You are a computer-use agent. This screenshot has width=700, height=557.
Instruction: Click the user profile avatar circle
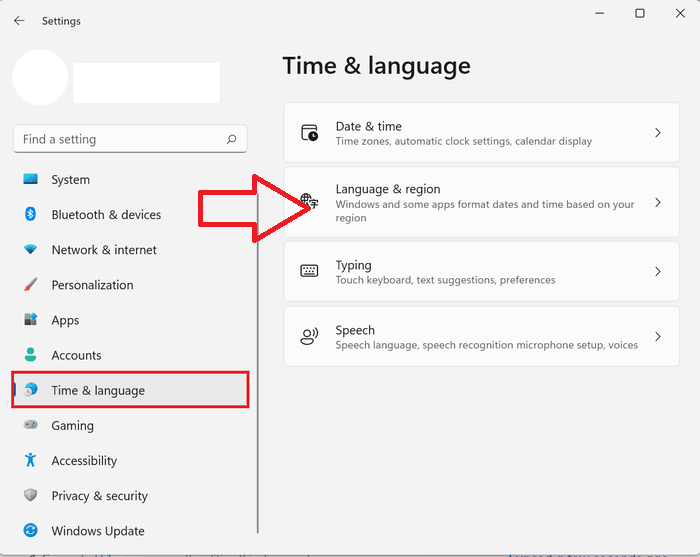(40, 77)
